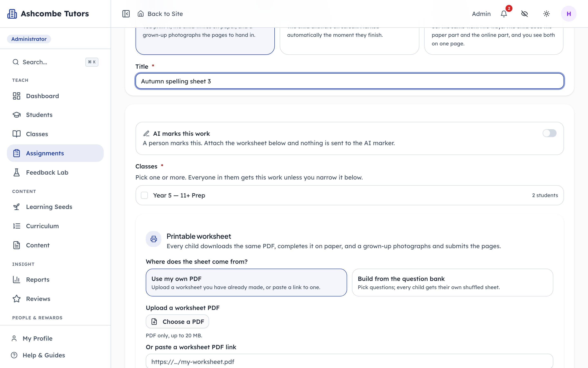Image resolution: width=588 pixels, height=368 pixels.
Task: Click the Classes book icon
Action: click(17, 134)
